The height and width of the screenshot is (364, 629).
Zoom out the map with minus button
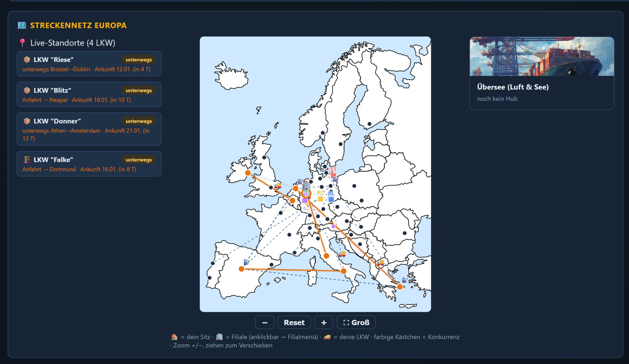coord(265,322)
